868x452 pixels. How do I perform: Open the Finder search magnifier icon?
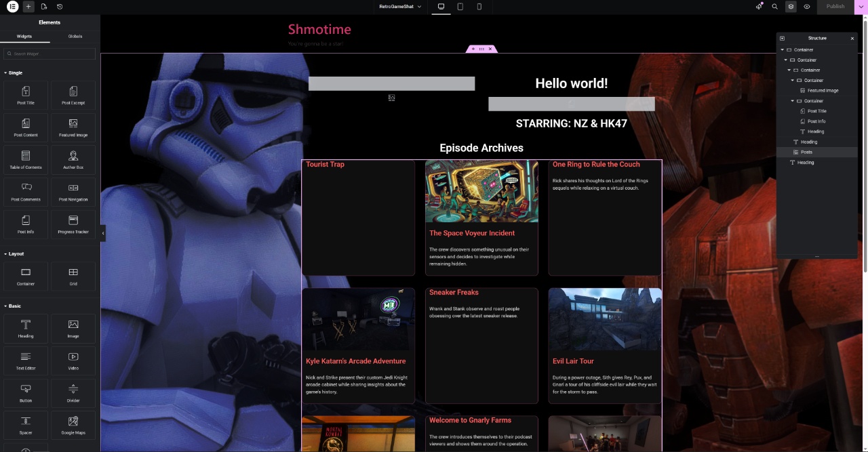point(775,7)
